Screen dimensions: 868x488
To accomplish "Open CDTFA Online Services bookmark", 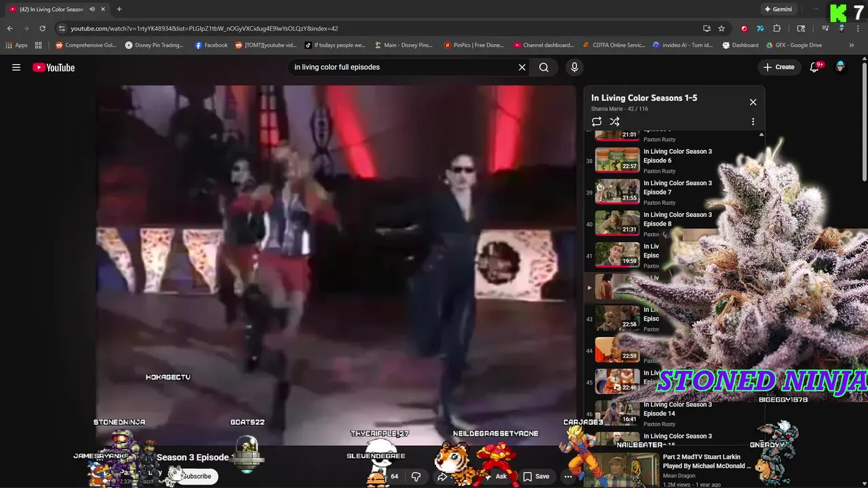I will tap(614, 45).
